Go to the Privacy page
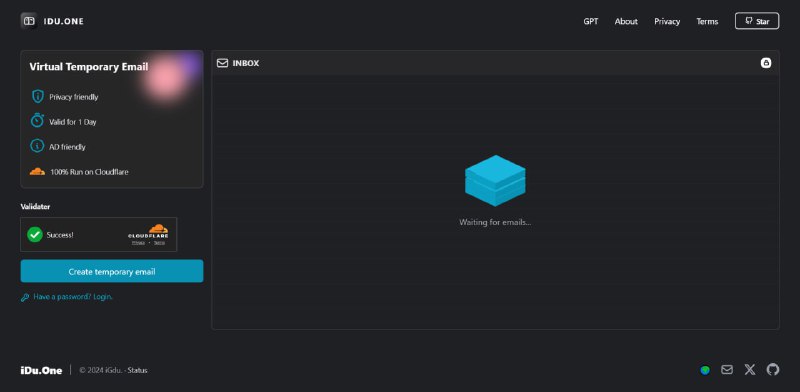Viewport: 800px width, 392px height. tap(667, 21)
